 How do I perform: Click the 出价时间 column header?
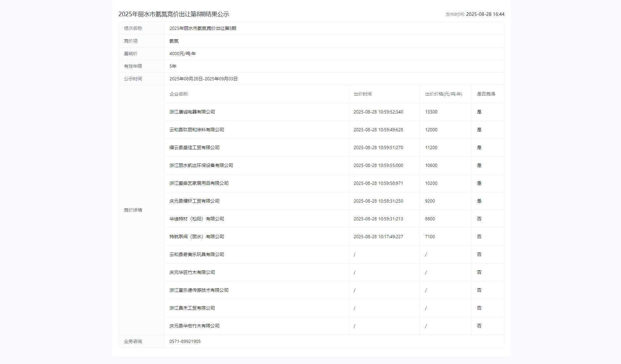362,94
